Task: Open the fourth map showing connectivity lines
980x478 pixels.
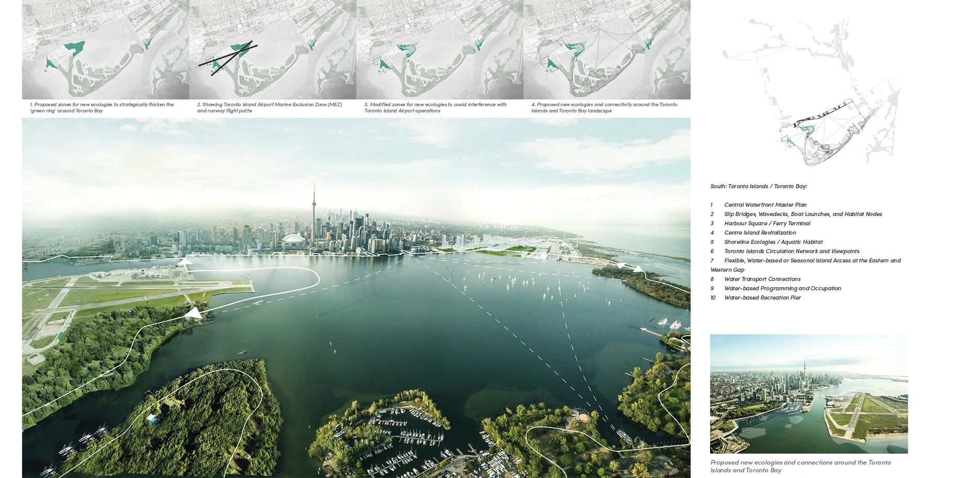Action: tap(607, 50)
